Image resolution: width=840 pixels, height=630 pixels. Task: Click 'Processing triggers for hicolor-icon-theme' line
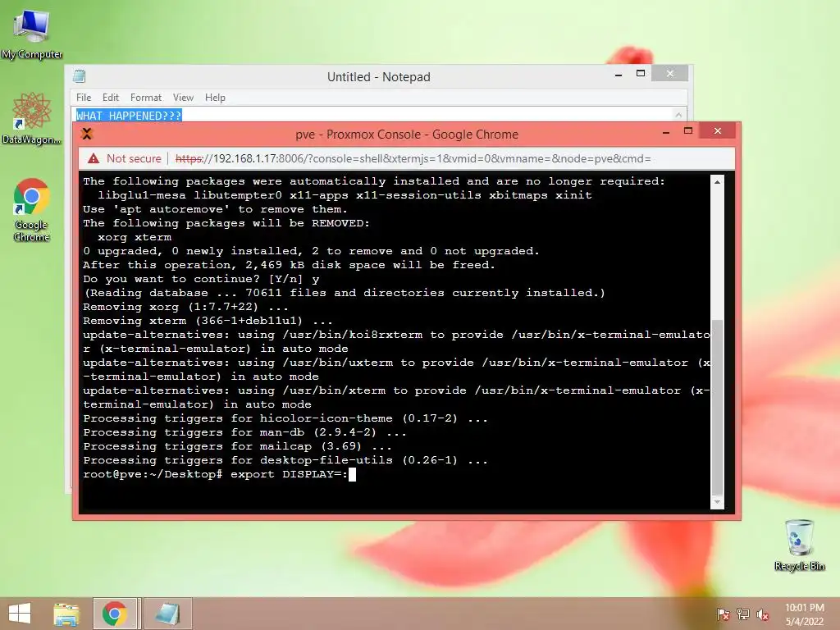point(285,418)
